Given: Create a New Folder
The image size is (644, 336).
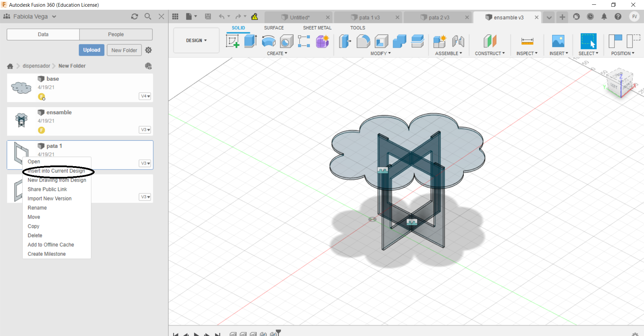Looking at the screenshot, I should [x=124, y=50].
